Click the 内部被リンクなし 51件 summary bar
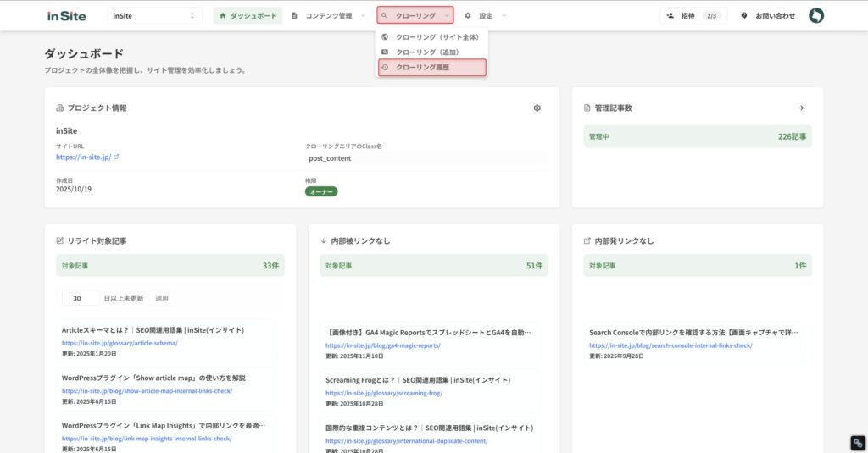This screenshot has width=868, height=453. (x=434, y=266)
